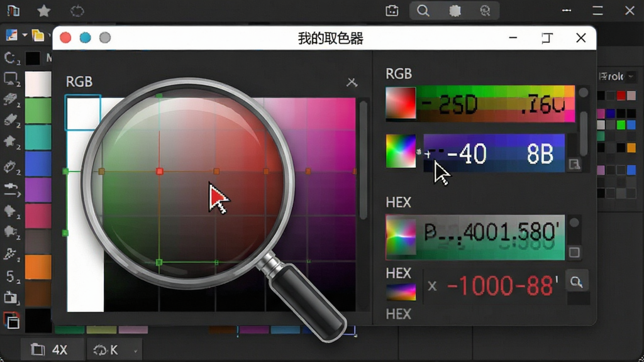
Task: Click the yellow folder icon in the toolbar
Action: click(x=38, y=36)
